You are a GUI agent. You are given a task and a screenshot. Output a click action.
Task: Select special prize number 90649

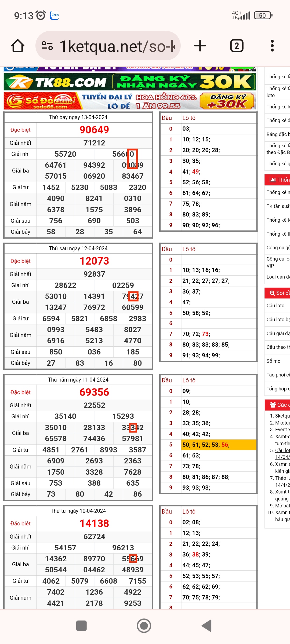(94, 130)
